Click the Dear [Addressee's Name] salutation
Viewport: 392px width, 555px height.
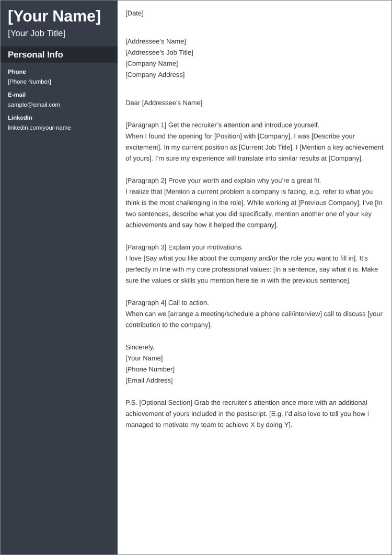click(164, 103)
